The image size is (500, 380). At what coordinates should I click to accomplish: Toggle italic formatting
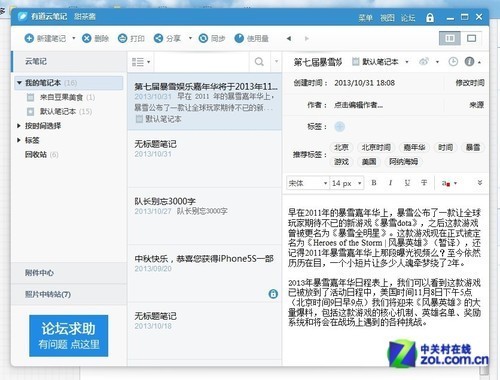(390, 183)
